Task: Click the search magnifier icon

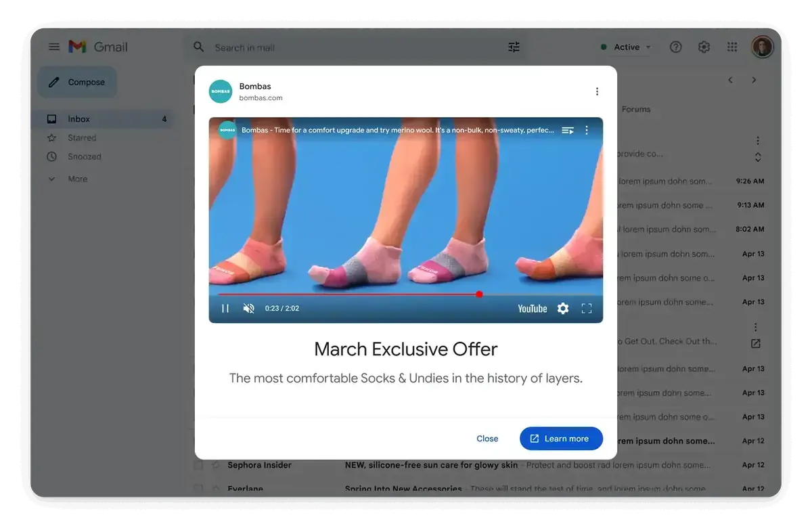Action: (x=198, y=47)
